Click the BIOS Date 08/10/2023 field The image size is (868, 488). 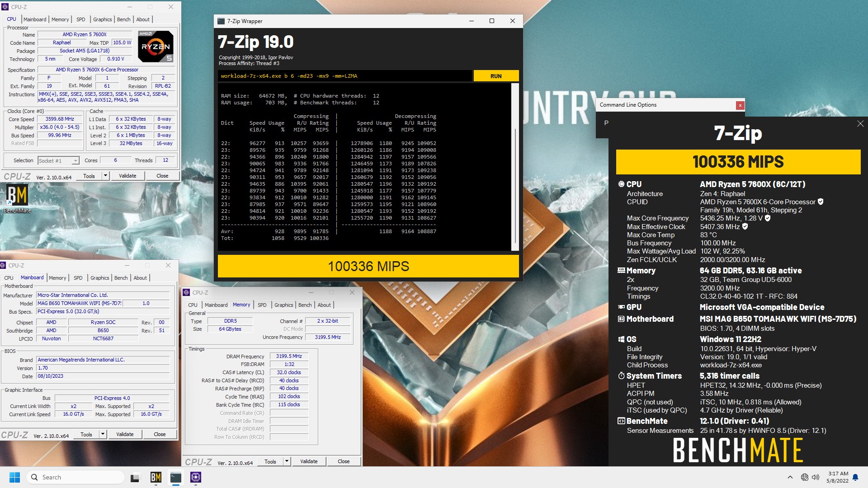(x=103, y=376)
